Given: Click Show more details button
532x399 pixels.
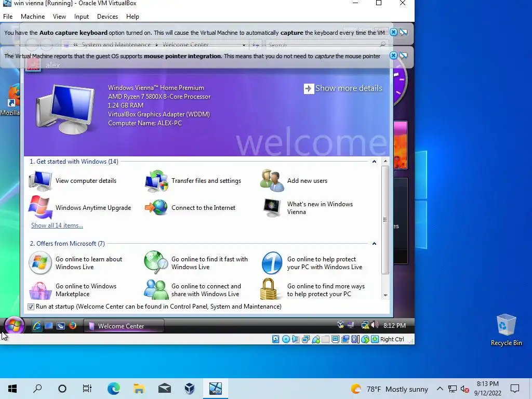Looking at the screenshot, I should (x=343, y=88).
